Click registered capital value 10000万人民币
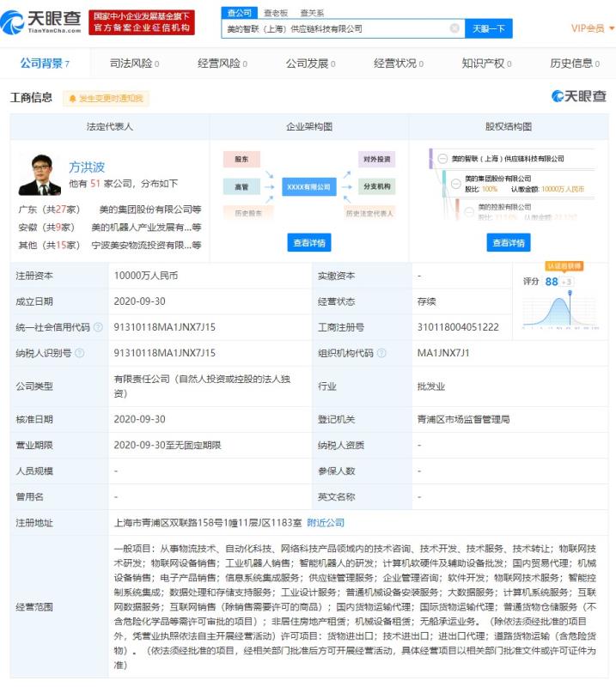 click(x=146, y=276)
